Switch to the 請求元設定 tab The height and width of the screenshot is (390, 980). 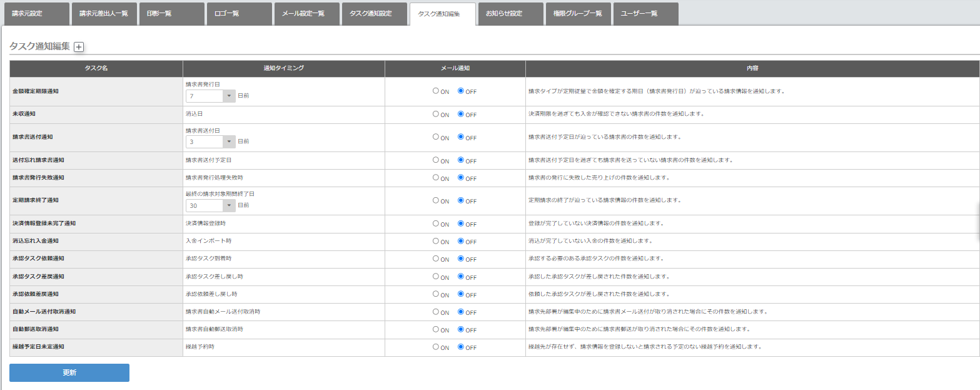35,14
